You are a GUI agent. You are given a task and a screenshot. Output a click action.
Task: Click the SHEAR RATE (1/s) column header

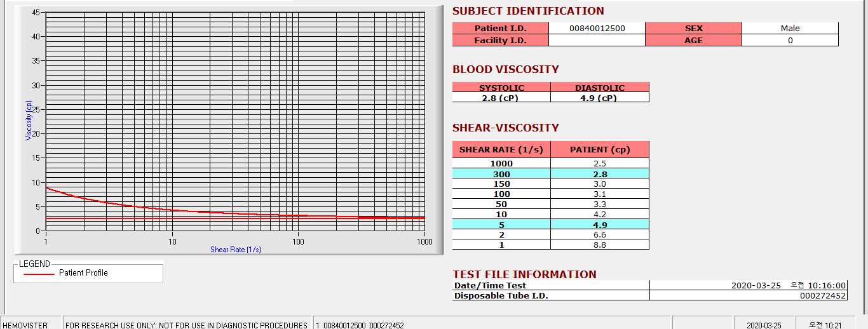point(501,150)
